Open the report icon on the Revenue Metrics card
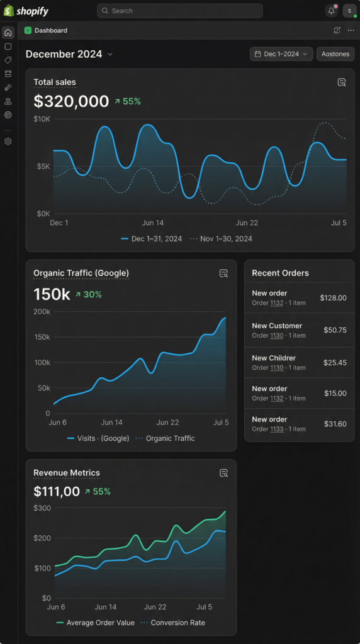Screen dimensions: 360x644 (x=223, y=473)
